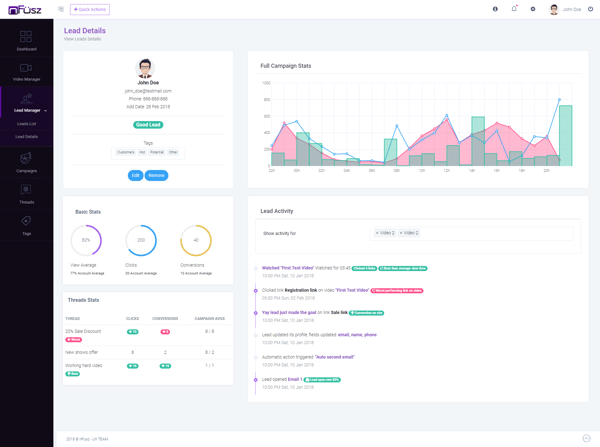Open the Email 1 link
The image size is (600, 447).
coord(295,379)
